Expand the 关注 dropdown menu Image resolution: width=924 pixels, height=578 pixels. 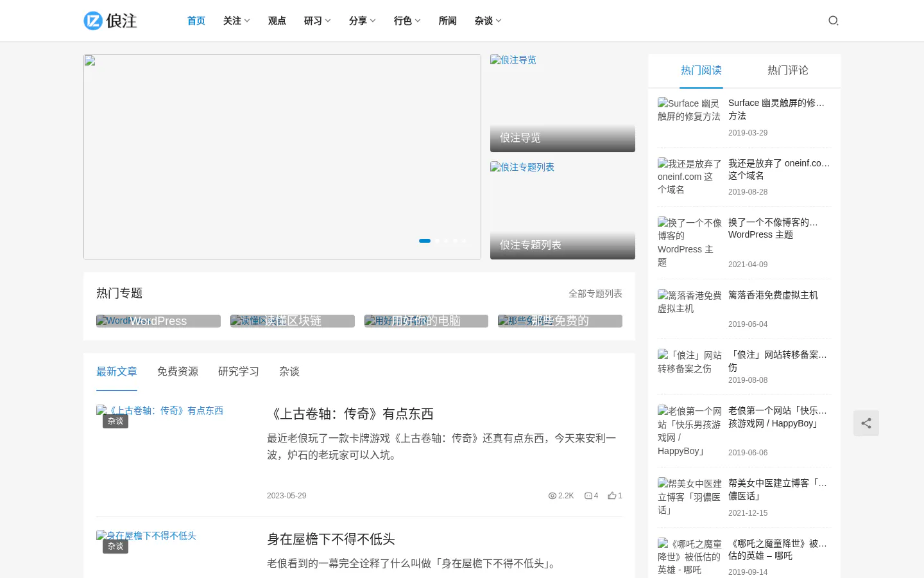236,21
